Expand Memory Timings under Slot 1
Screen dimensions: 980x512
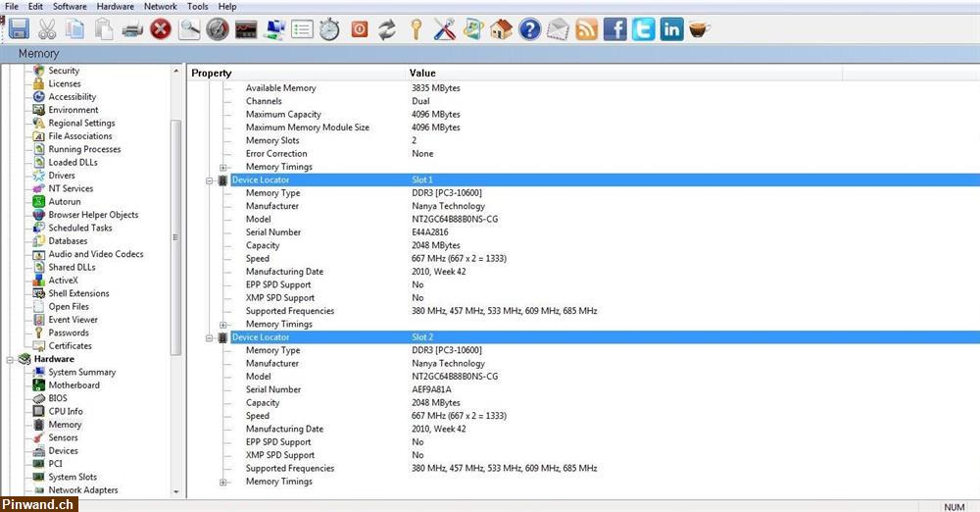click(x=223, y=325)
